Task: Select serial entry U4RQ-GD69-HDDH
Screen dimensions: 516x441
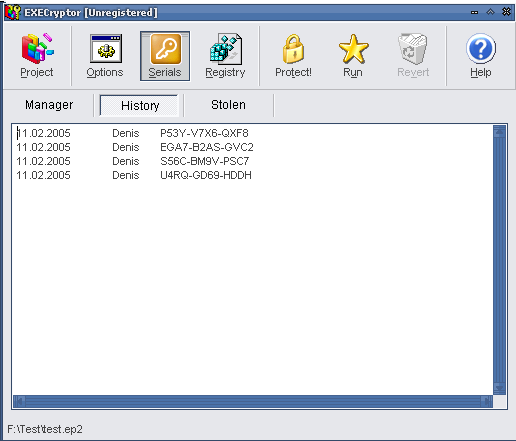Action: (206, 175)
